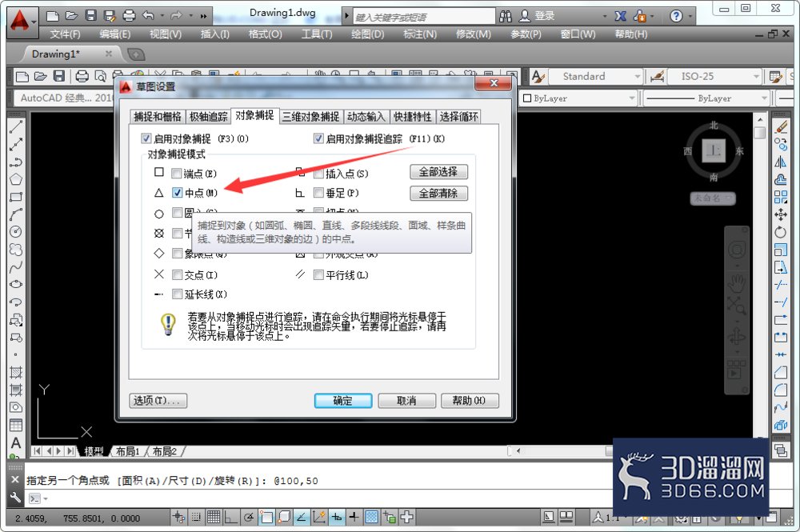Click the binoculars search icon
The height and width of the screenshot is (532, 800).
(x=506, y=16)
